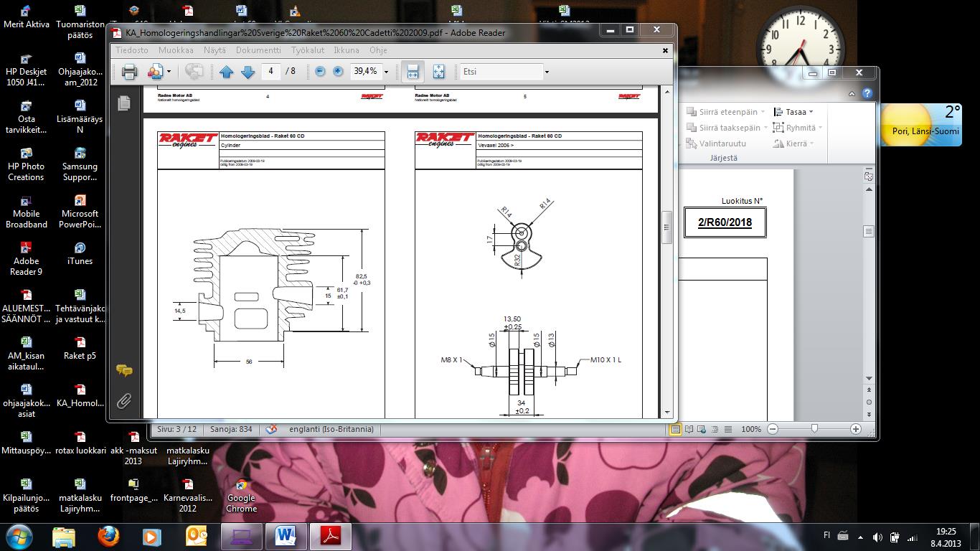Click the Adobe Reader vertical scrollbar thumb
Image resolution: width=980 pixels, height=551 pixels.
pos(666,227)
